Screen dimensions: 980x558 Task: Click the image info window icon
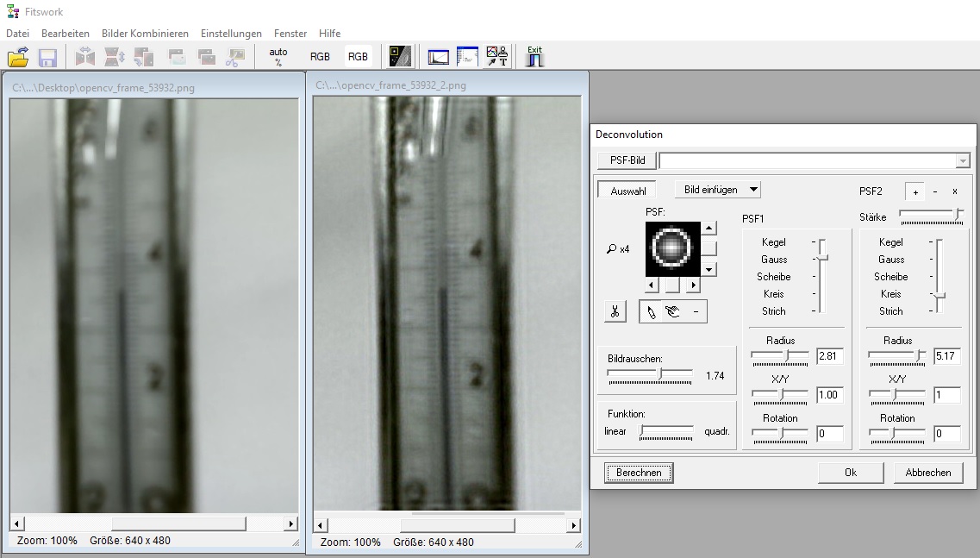coord(467,57)
